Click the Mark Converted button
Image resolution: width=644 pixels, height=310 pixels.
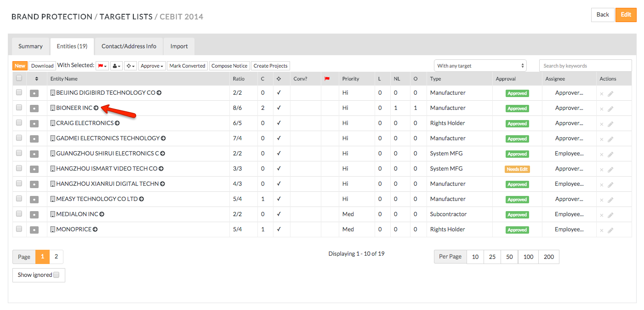point(187,65)
